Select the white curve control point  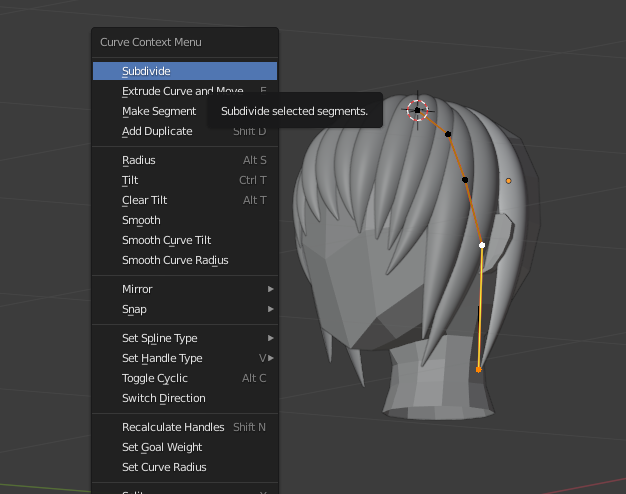pos(482,245)
